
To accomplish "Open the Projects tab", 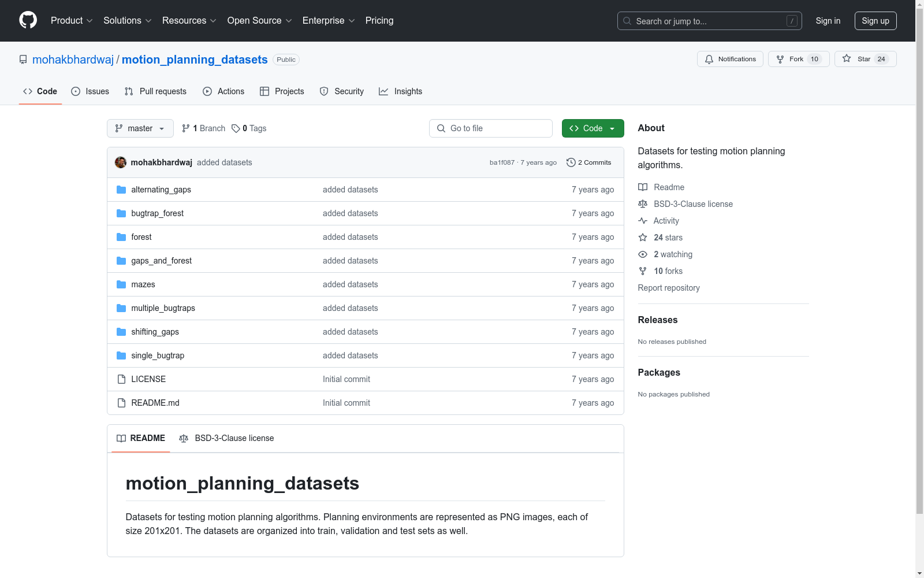I will 282,91.
